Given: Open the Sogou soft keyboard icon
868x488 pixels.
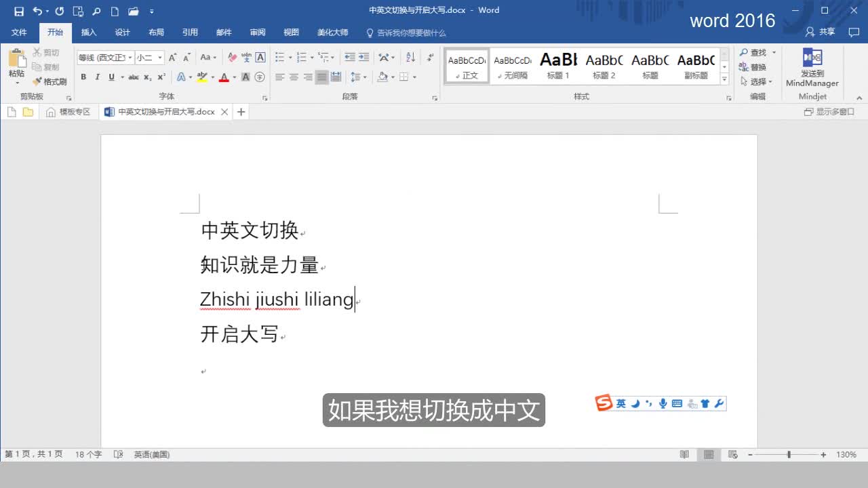Looking at the screenshot, I should [x=677, y=403].
